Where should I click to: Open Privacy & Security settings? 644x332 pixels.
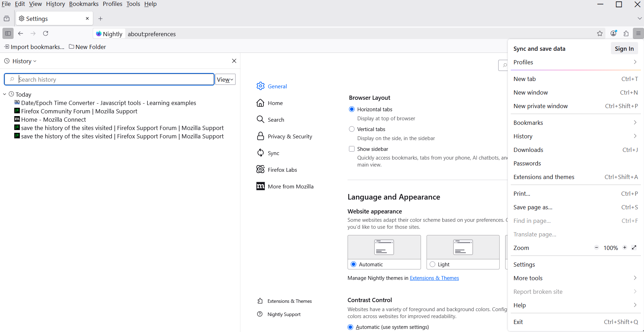point(284,136)
